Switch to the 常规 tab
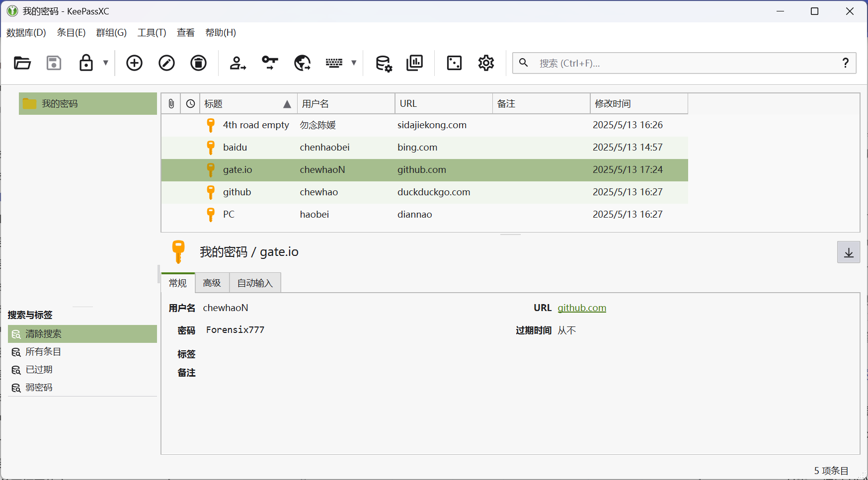 [178, 283]
